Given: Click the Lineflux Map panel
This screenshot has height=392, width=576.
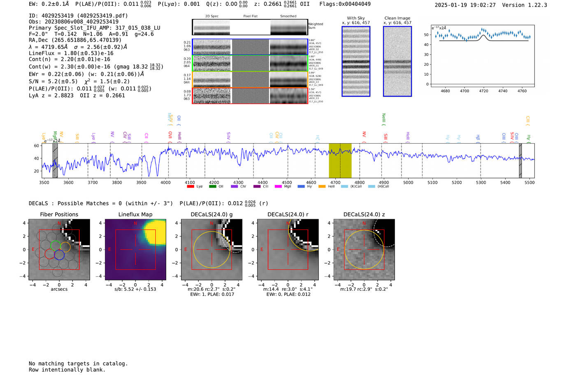Looking at the screenshot, I should [x=135, y=249].
